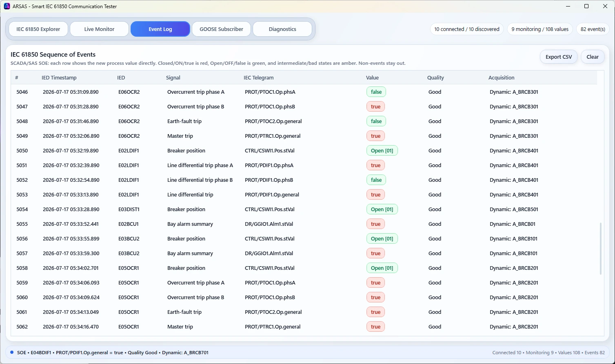The image size is (615, 364).
Task: Switch to the Live Monitor tab
Action: pyautogui.click(x=99, y=29)
